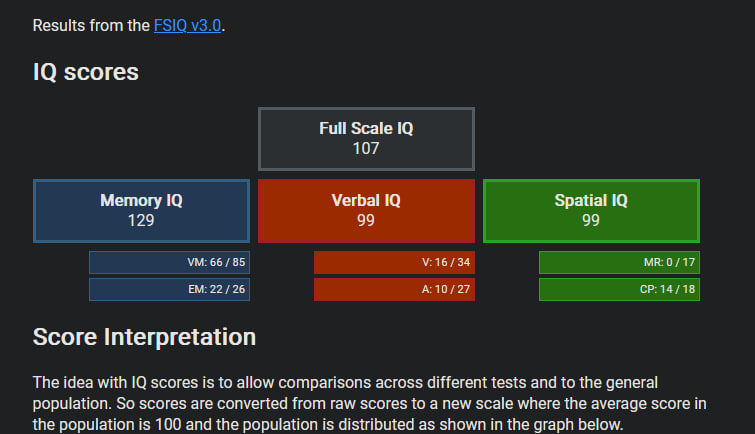Click the Score Interpretation heading
The width and height of the screenshot is (755, 434).
click(144, 337)
